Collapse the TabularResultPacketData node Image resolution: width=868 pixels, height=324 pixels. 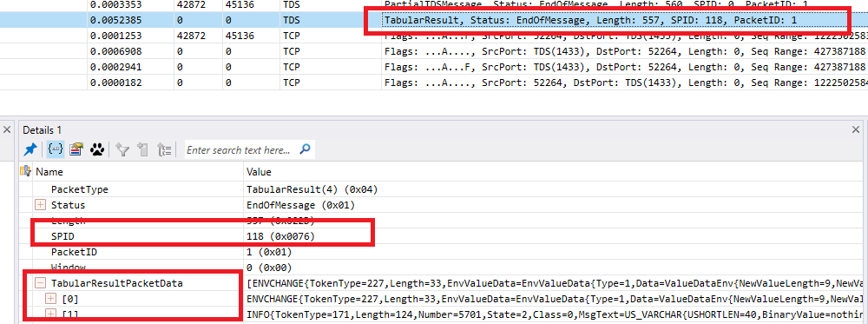40,283
